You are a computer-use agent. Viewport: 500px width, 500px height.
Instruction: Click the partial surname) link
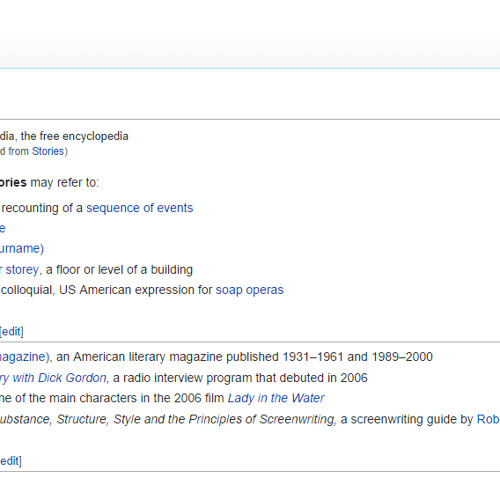[x=22, y=249]
